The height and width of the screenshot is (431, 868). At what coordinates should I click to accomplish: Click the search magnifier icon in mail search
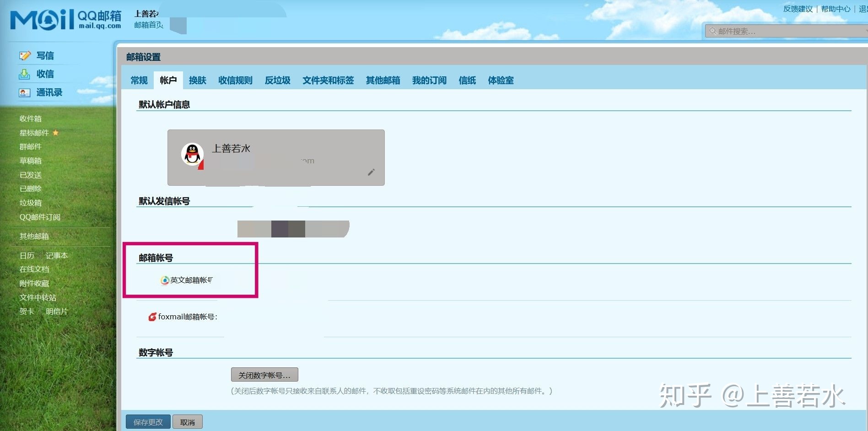tap(713, 31)
